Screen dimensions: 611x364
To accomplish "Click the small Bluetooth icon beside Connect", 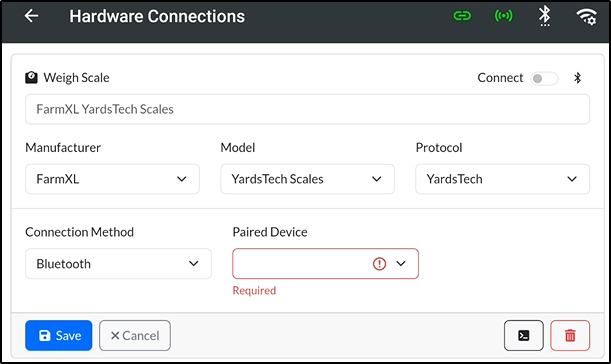I will (577, 78).
